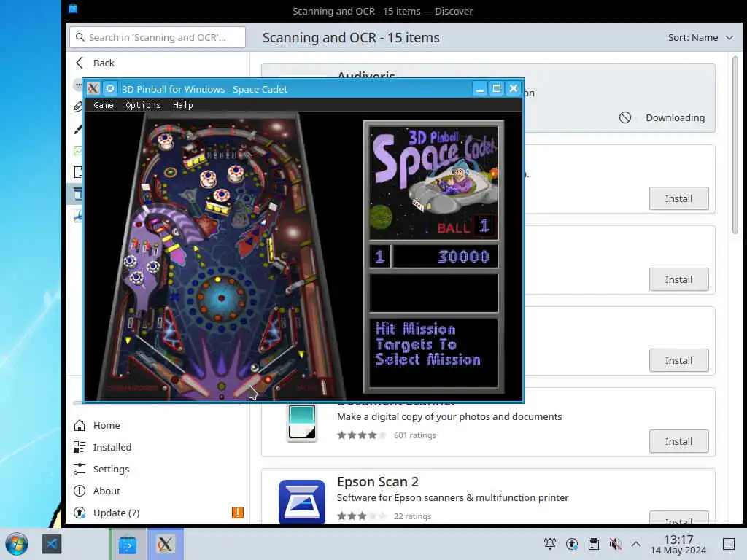The height and width of the screenshot is (560, 747).
Task: Open the About page label
Action: tap(107, 491)
